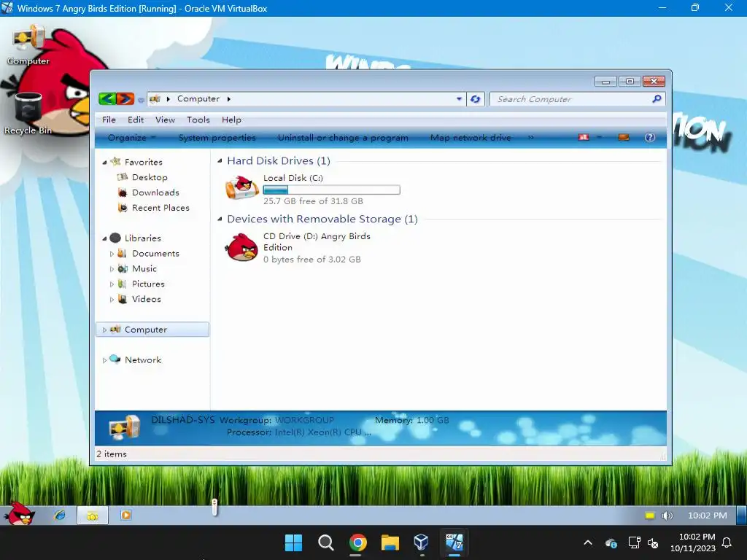
Task: Click the change view icon in toolbar
Action: (x=584, y=138)
